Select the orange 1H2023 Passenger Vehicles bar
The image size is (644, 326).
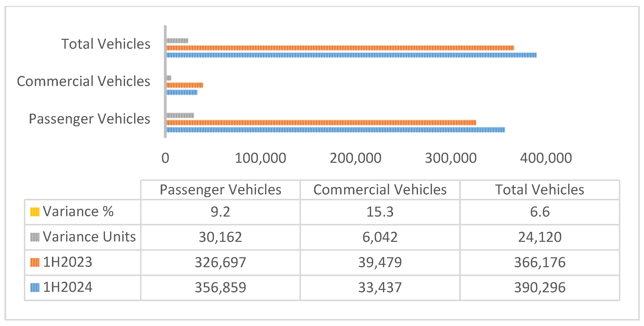click(321, 123)
